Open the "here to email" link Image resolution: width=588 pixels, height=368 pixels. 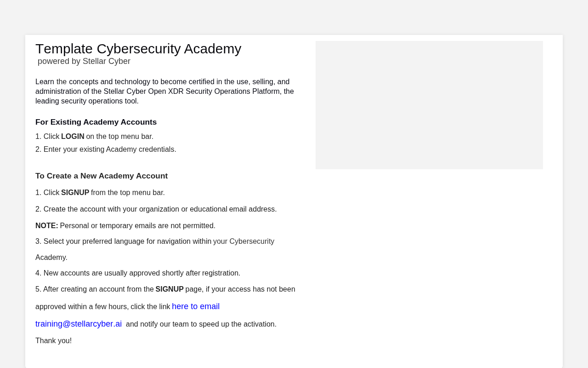(x=196, y=306)
